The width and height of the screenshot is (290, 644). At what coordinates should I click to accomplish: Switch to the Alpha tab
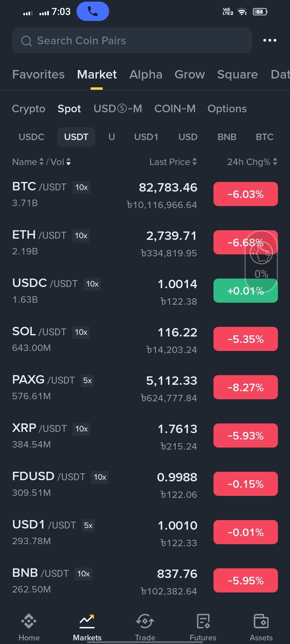146,74
